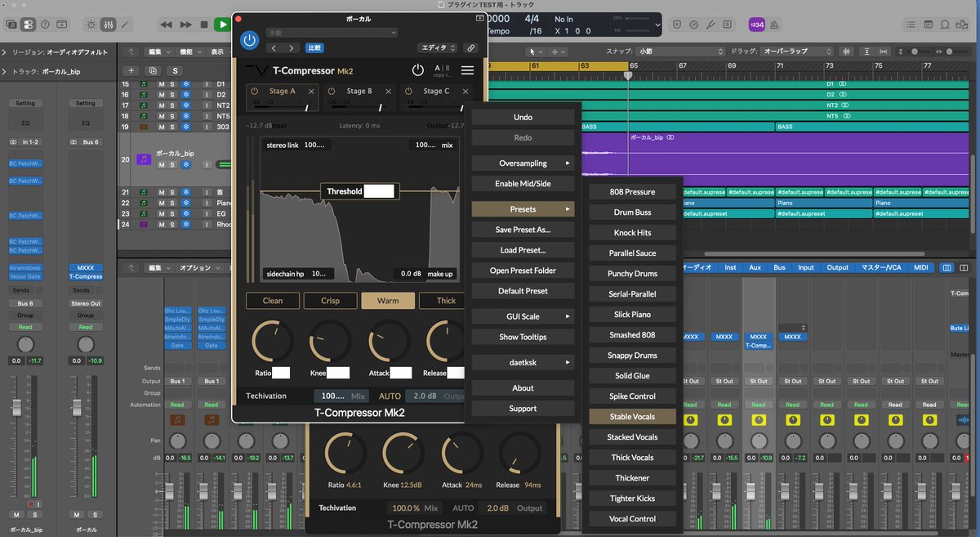
Task: Select the 808 Pressure preset
Action: click(632, 192)
